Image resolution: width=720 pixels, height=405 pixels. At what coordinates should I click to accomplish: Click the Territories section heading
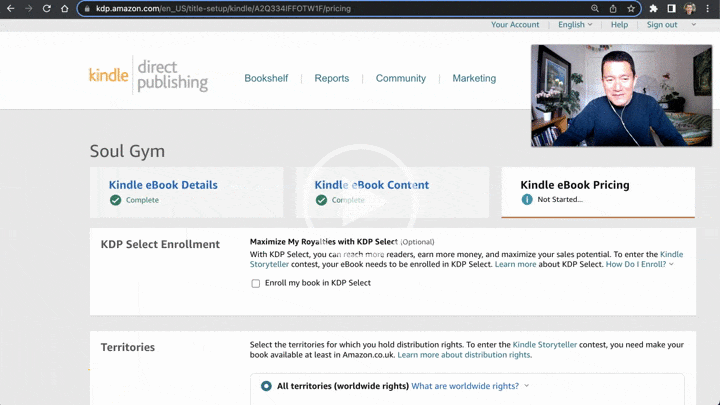tap(128, 348)
